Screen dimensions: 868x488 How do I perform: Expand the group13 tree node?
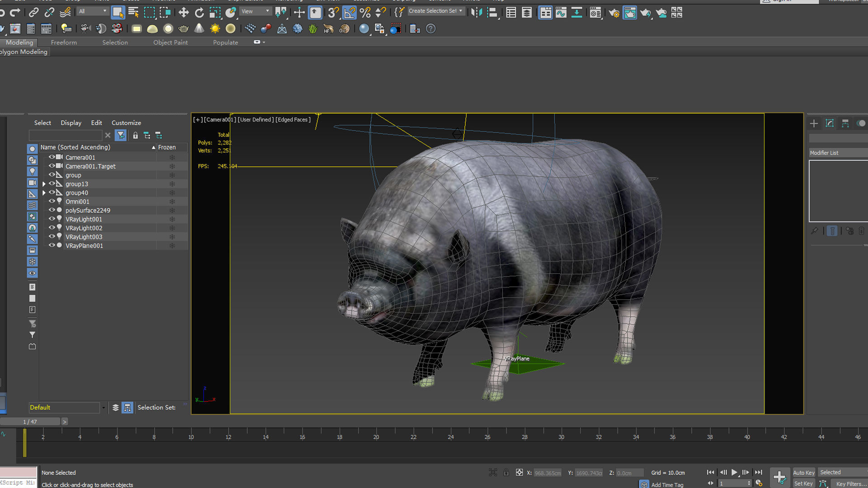coord(44,184)
